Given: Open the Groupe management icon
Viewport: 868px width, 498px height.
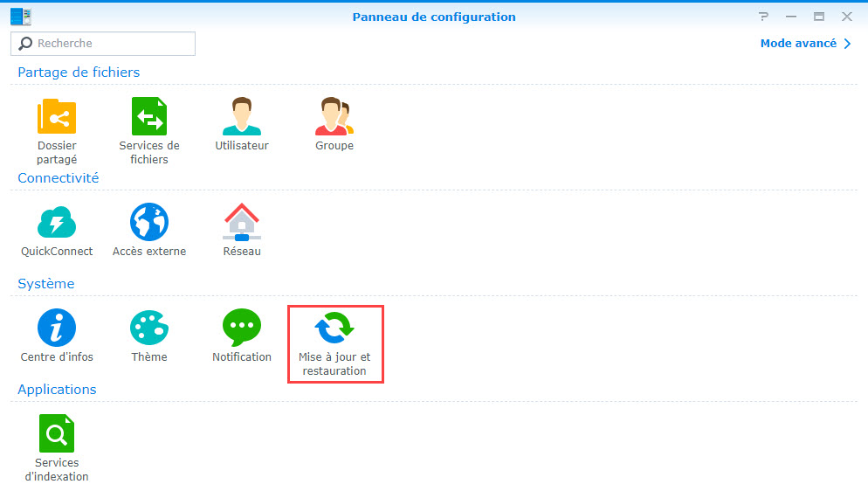Looking at the screenshot, I should tap(334, 118).
